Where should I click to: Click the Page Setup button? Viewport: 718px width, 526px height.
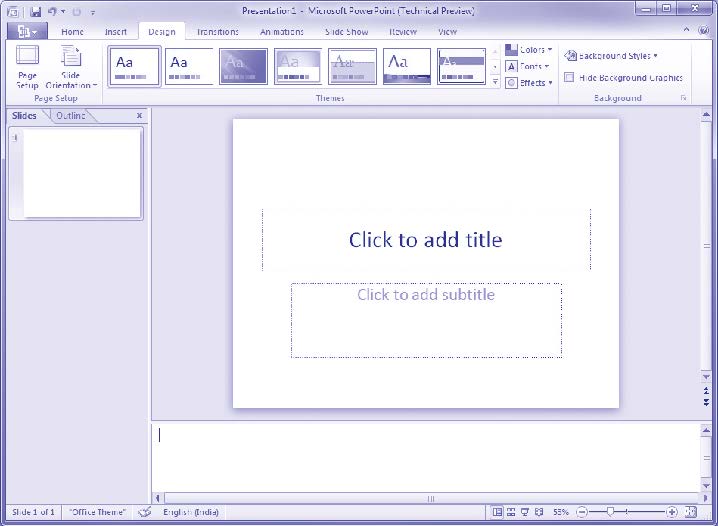click(x=27, y=67)
